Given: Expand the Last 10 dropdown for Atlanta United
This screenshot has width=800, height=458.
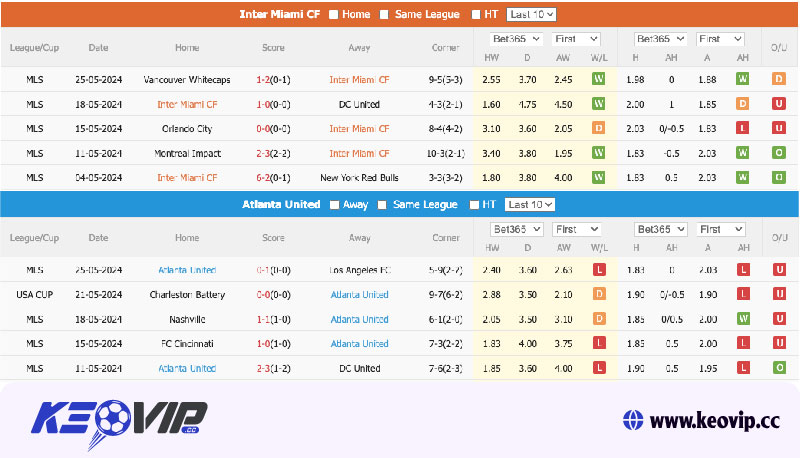Looking at the screenshot, I should (x=530, y=204).
